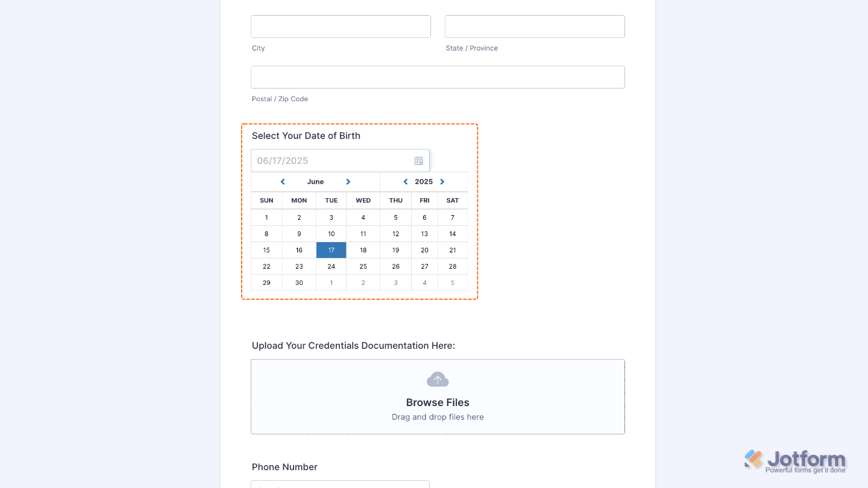Click the grayed-out July 1 cell
This screenshot has height=488, width=868.
click(x=331, y=283)
